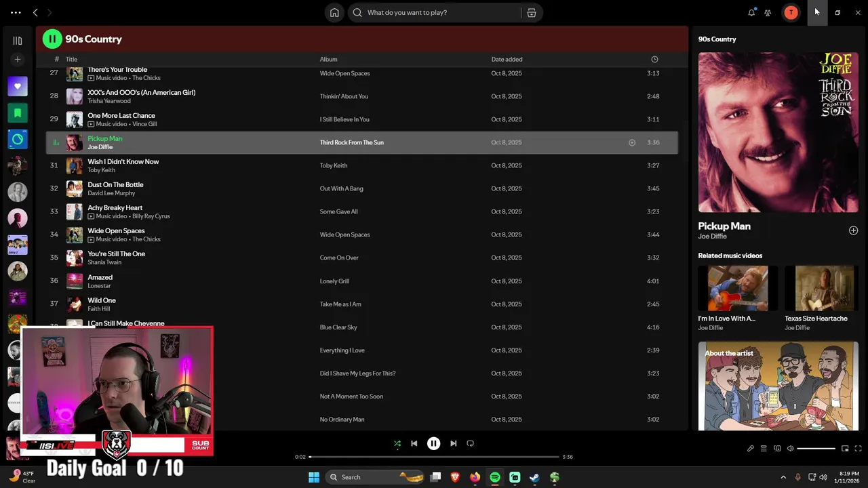The width and height of the screenshot is (868, 488).
Task: Open the user profile avatar menu
Action: (791, 12)
